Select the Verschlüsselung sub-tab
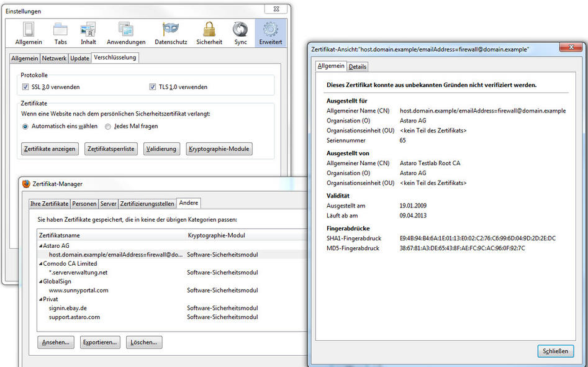 pyautogui.click(x=115, y=57)
